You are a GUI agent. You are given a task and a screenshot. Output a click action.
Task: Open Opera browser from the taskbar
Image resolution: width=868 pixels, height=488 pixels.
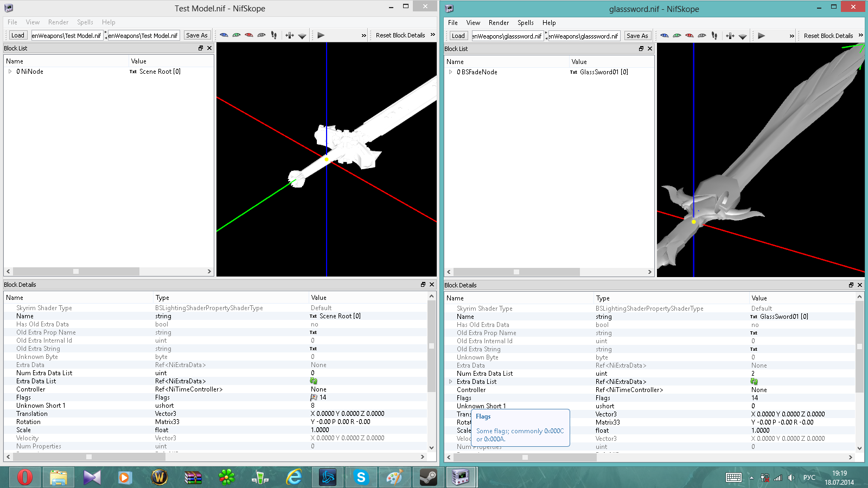[25, 477]
